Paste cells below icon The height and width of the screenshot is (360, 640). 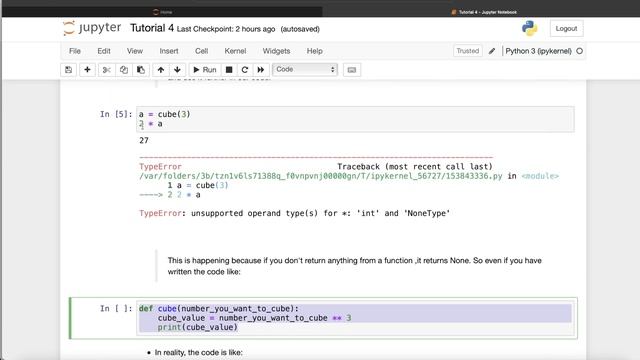(141, 70)
